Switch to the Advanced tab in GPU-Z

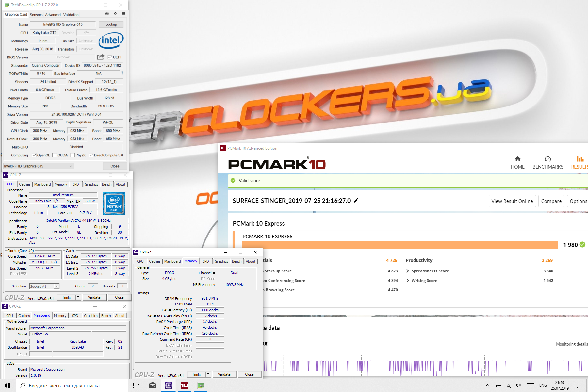(x=53, y=15)
